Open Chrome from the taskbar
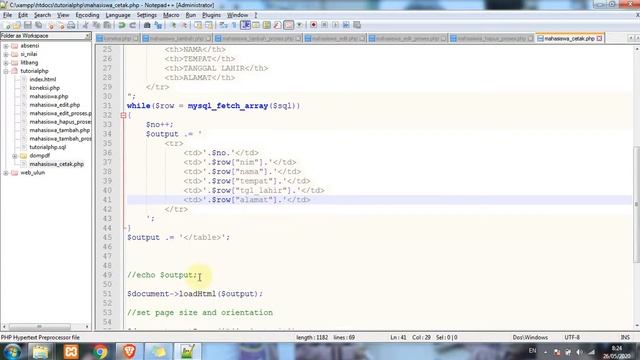This screenshot has height=360, width=640. point(99,351)
